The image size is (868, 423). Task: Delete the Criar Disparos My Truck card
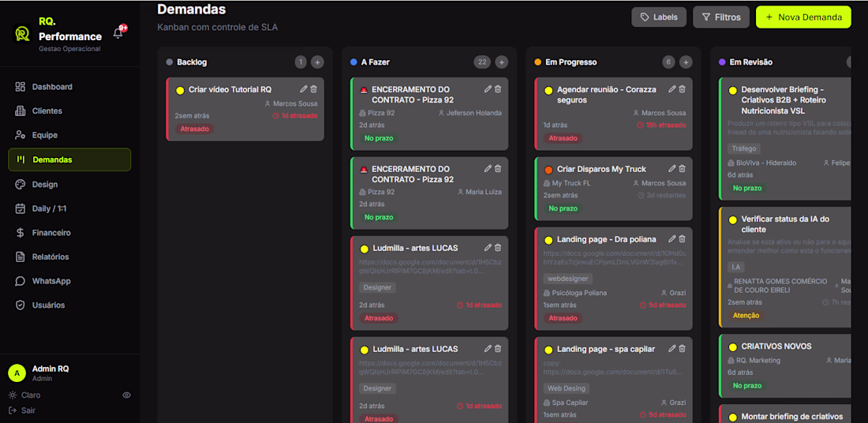tap(683, 168)
